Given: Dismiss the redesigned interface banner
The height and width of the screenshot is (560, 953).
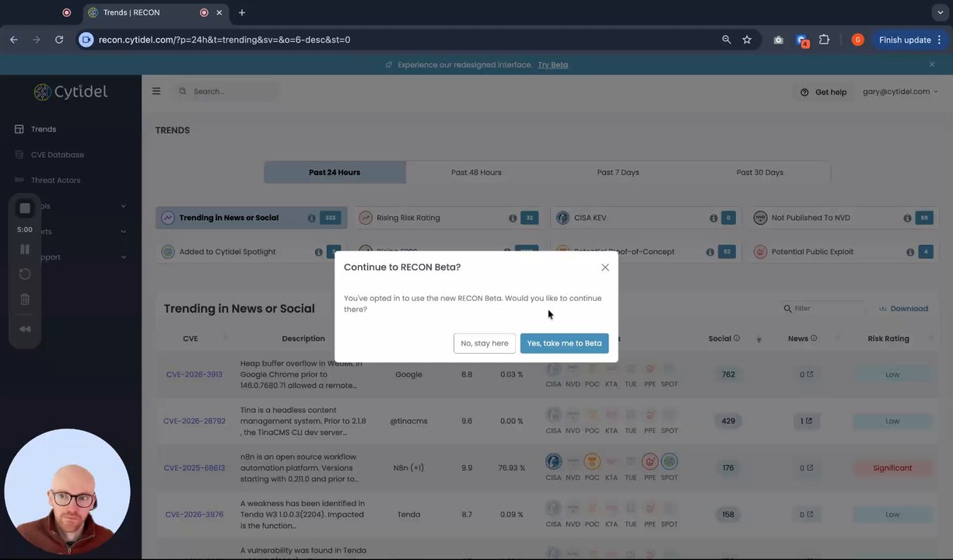Looking at the screenshot, I should [932, 65].
